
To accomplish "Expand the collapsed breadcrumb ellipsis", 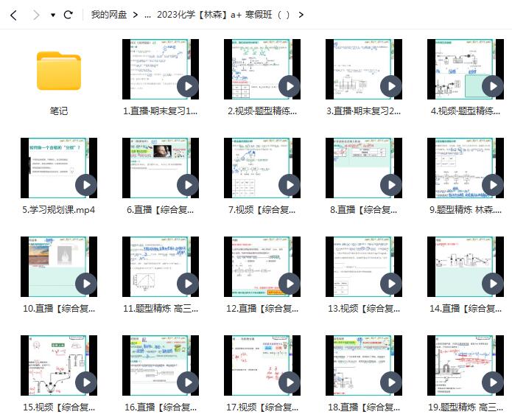I will point(148,15).
